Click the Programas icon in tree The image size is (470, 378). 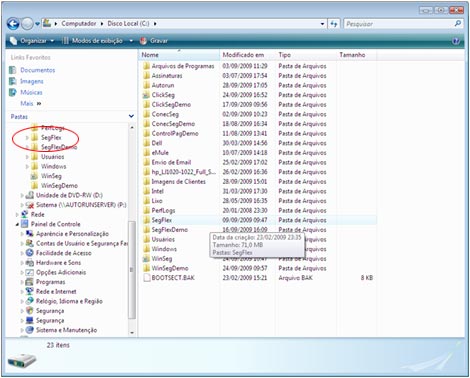pos(30,282)
